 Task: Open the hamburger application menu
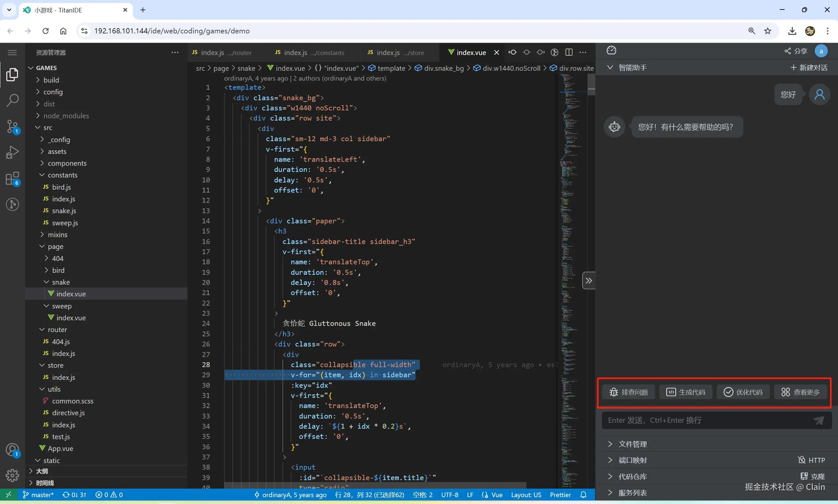pyautogui.click(x=12, y=52)
